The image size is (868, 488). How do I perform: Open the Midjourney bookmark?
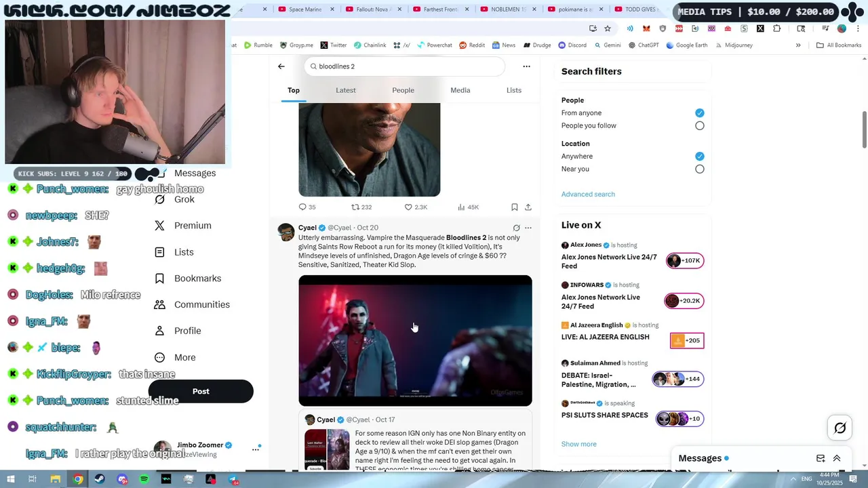[x=733, y=45]
